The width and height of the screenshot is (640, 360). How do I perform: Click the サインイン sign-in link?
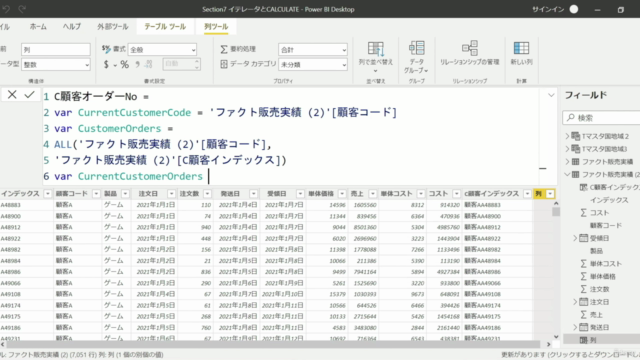548,9
